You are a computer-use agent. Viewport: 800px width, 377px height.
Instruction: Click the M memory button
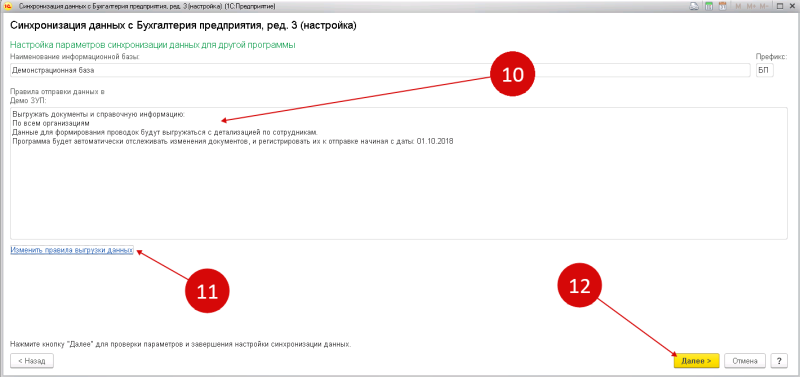[x=738, y=7]
